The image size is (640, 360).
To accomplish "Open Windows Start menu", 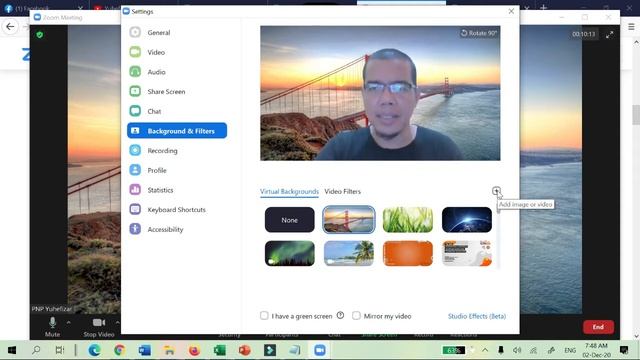I will click(12, 350).
